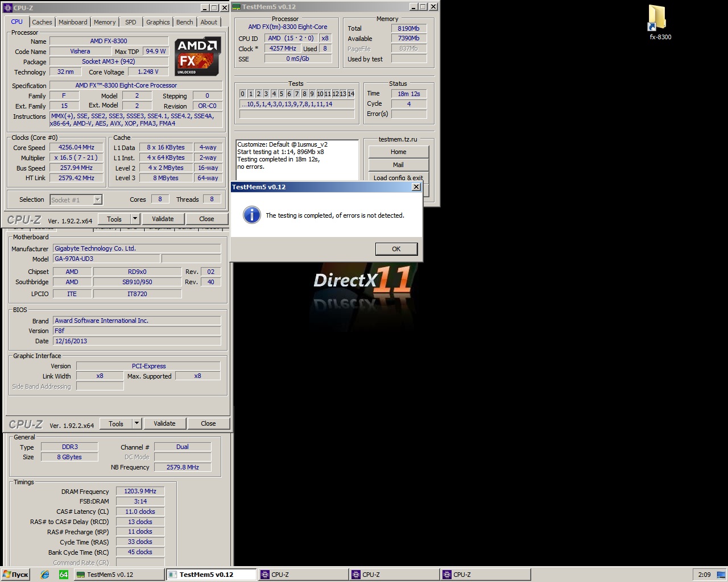Click the test sequence field ...10,5,1,4,3,0,13
Screen dimensions: 728x582
[x=297, y=104]
